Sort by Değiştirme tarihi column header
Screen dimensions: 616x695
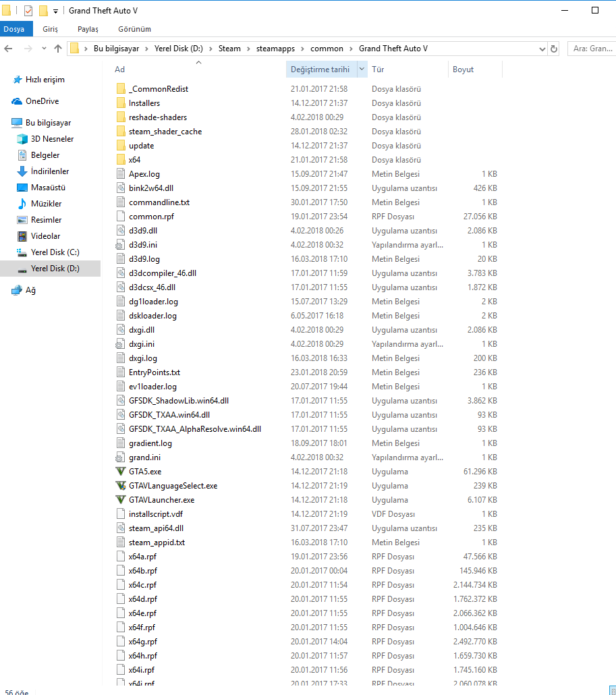coord(321,69)
